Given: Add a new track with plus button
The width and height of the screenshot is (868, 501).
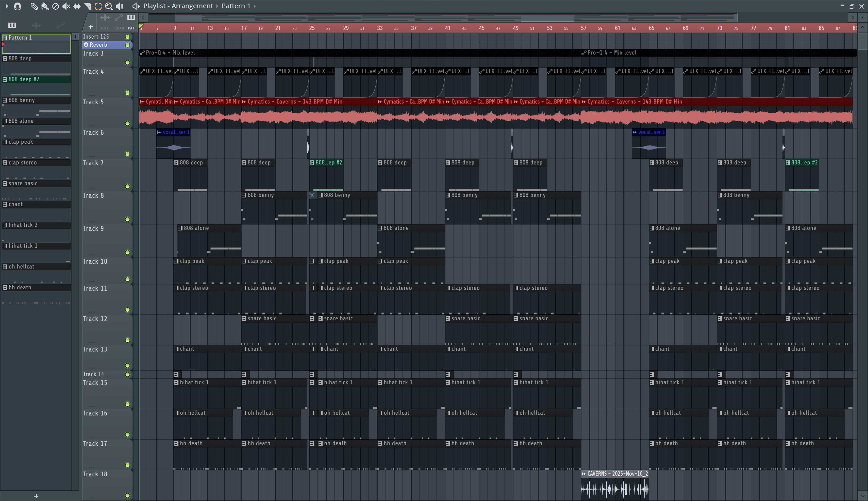Looking at the screenshot, I should pos(91,26).
